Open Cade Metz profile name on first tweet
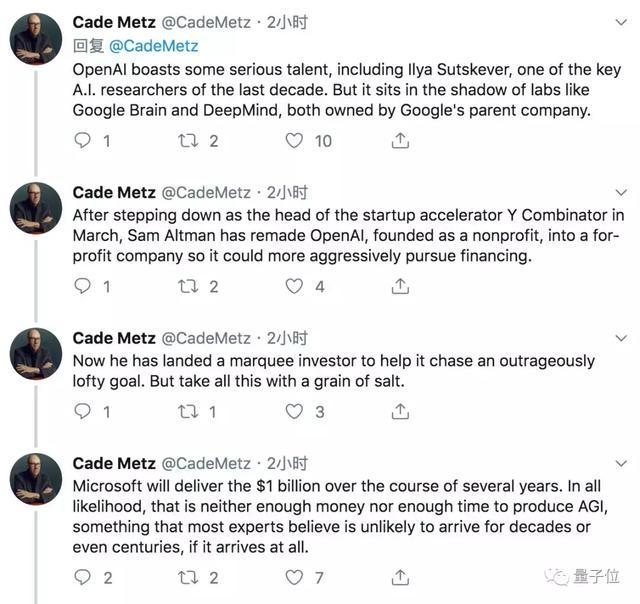 [114, 22]
